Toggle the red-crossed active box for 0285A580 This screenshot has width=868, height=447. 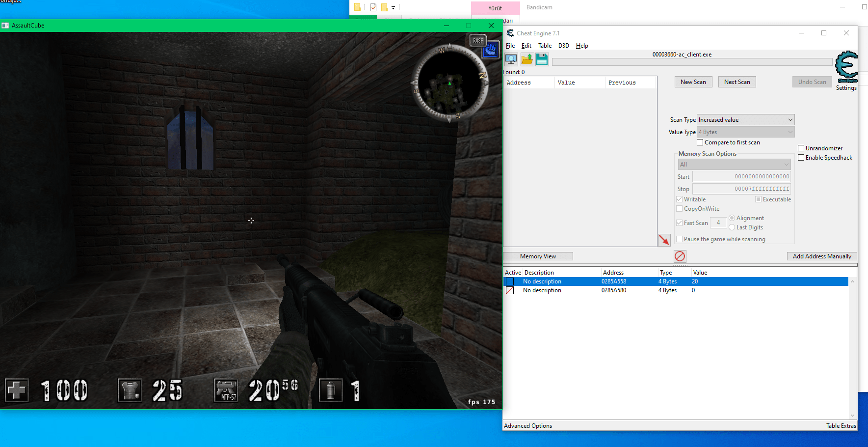(510, 290)
